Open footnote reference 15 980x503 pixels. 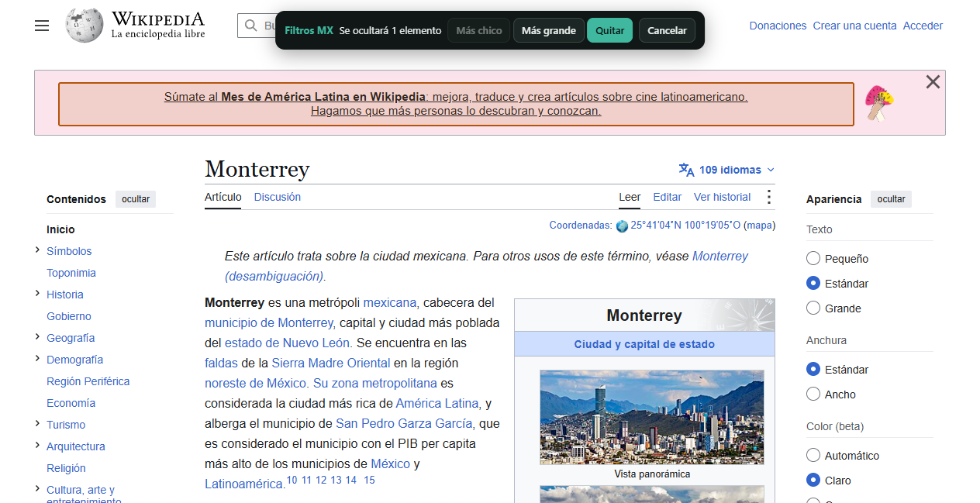369,480
